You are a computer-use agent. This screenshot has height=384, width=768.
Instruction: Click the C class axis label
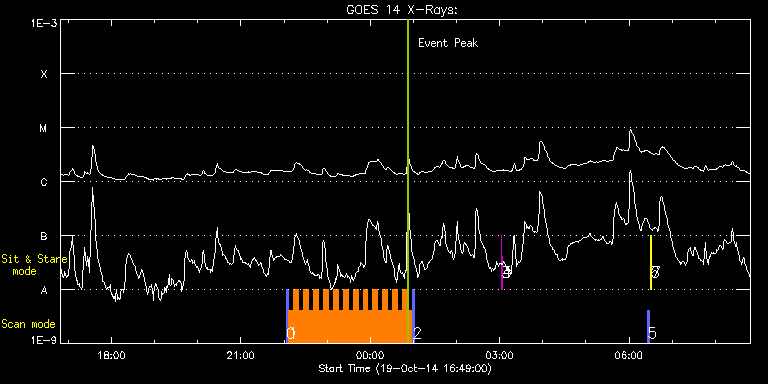[x=44, y=182]
